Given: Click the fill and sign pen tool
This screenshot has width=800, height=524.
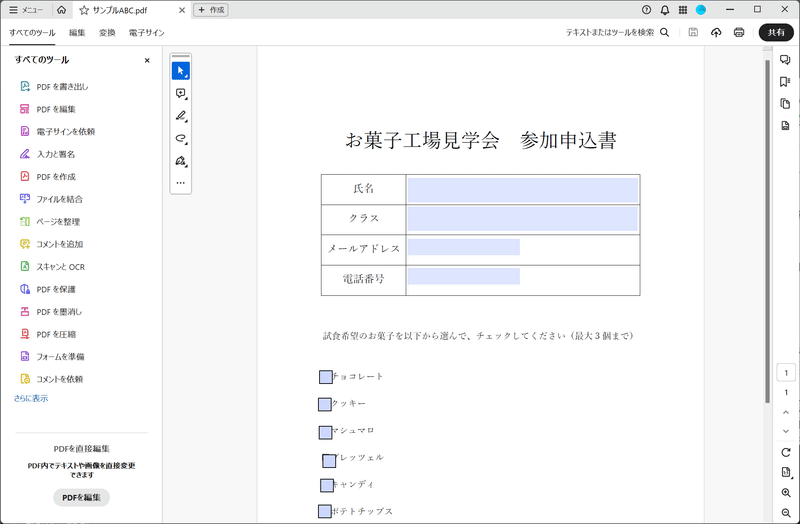Looking at the screenshot, I should (180, 160).
